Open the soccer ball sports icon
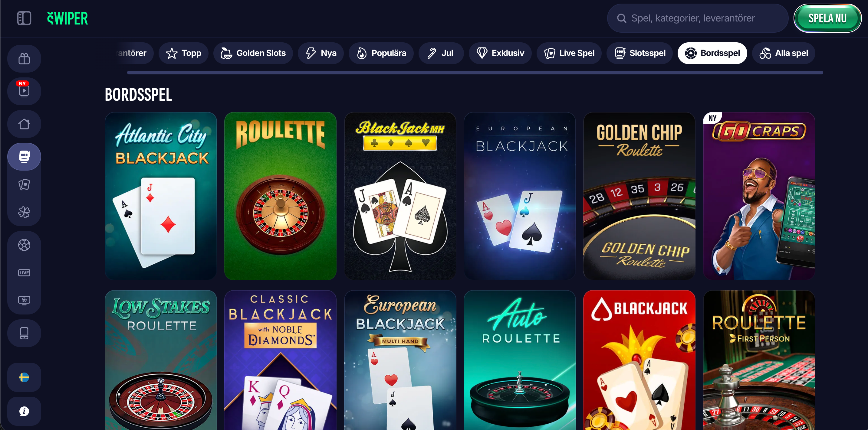 [24, 245]
